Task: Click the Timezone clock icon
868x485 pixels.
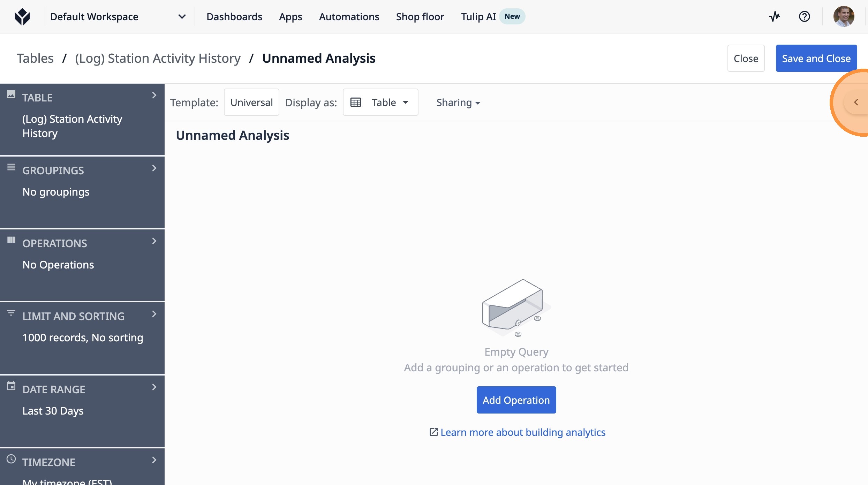Action: [x=11, y=459]
